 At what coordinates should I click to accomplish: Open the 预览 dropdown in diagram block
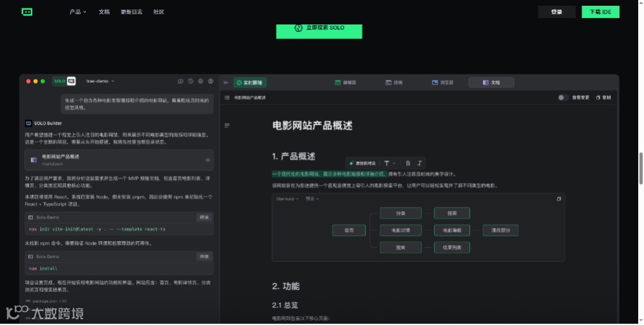(312, 199)
